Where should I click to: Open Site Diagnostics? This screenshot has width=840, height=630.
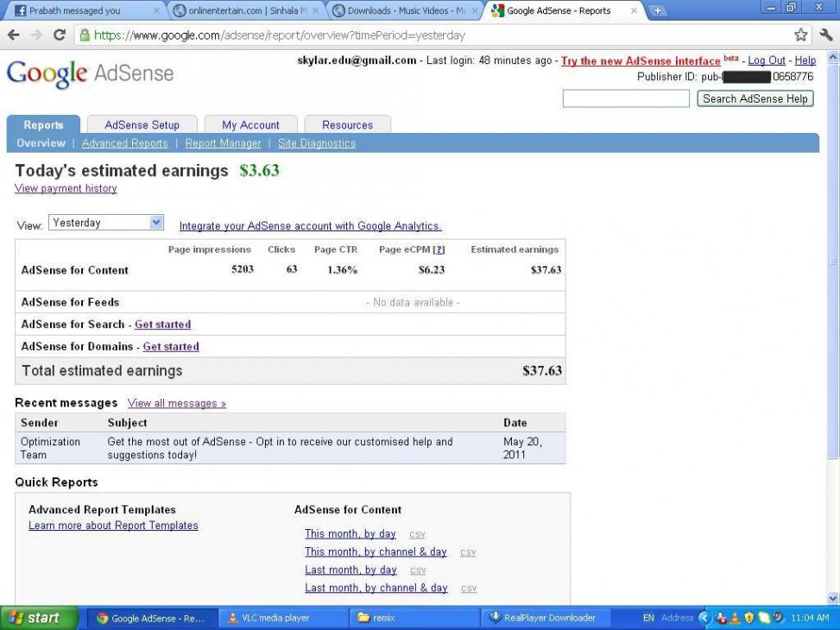317,143
